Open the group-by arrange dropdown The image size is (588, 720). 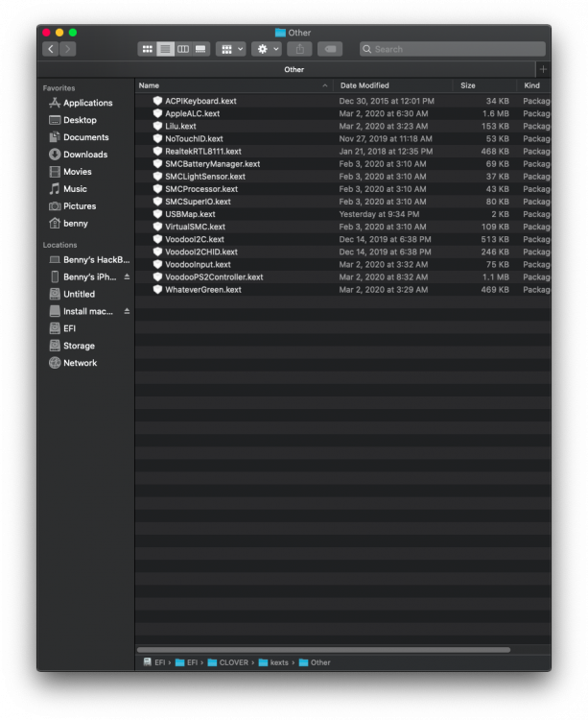(231, 49)
